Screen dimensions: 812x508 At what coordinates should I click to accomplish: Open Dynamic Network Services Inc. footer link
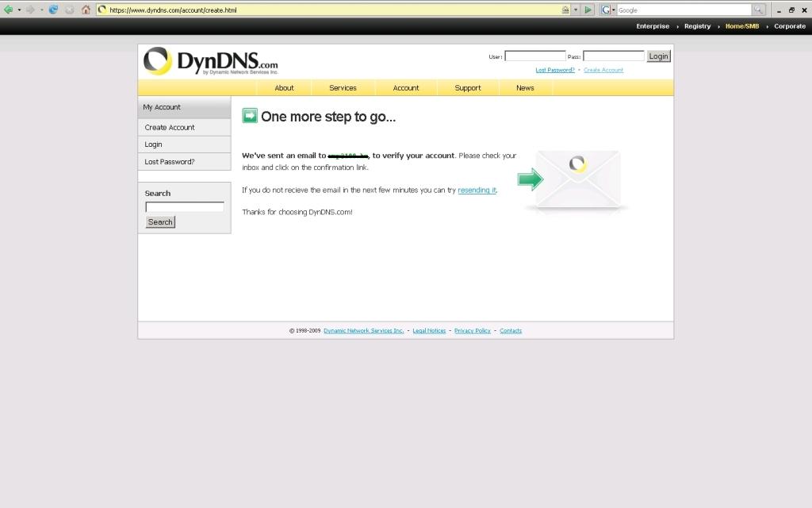coord(363,331)
